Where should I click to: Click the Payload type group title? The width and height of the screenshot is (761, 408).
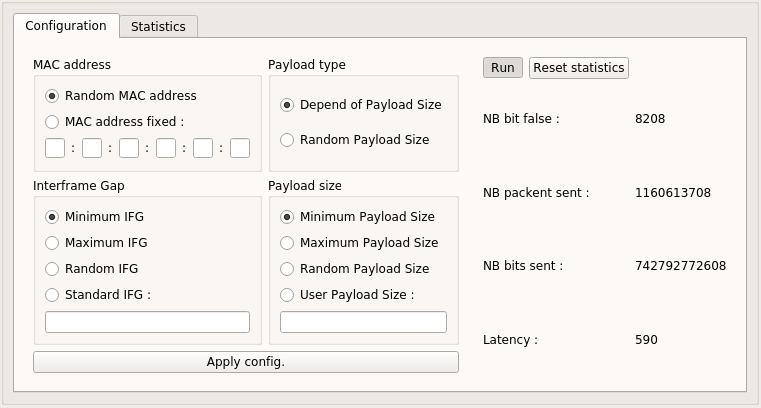point(307,65)
